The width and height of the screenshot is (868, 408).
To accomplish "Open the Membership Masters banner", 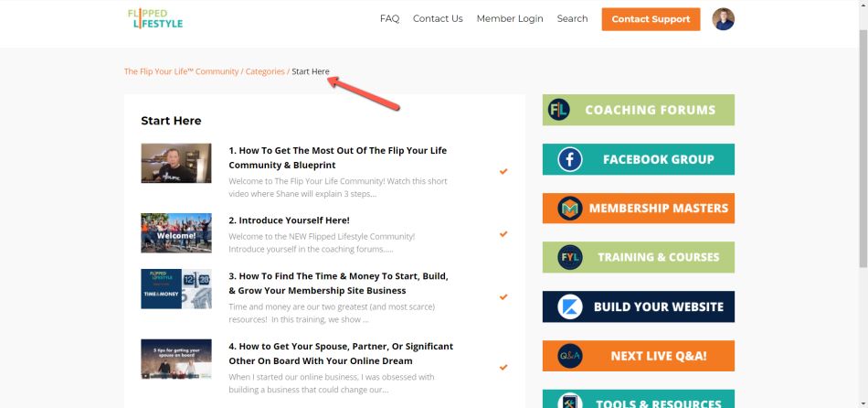I will 639,209.
